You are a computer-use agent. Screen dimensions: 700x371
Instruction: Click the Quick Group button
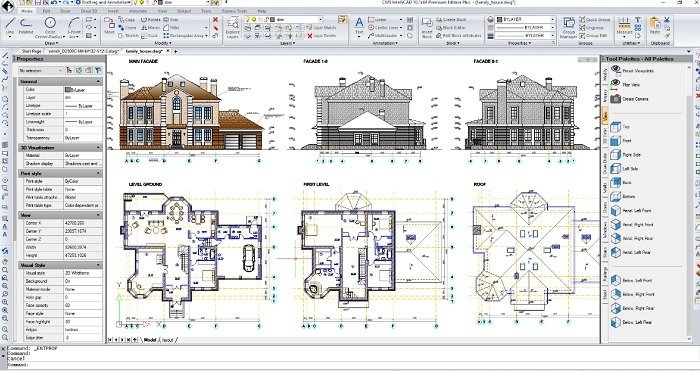594,20
